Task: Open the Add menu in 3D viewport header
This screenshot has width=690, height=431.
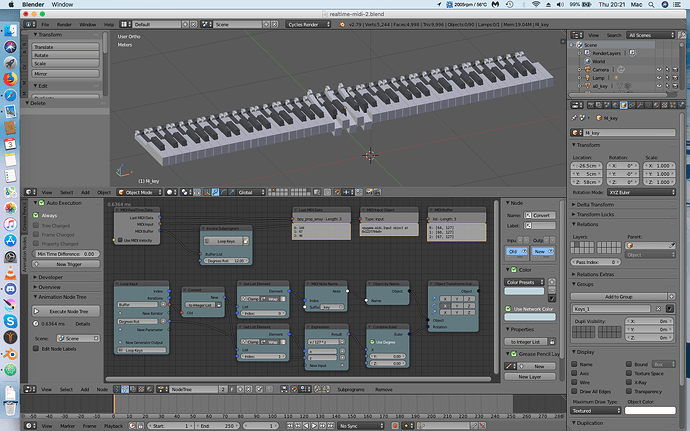Action: click(85, 192)
